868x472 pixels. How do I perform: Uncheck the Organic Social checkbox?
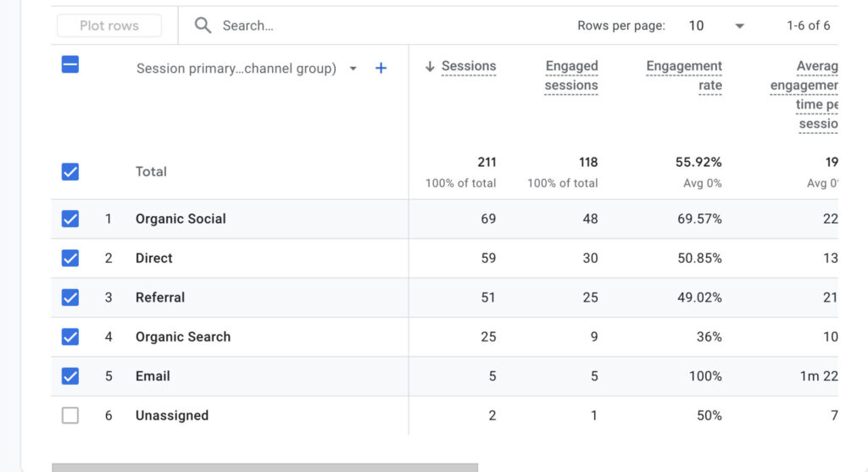click(x=70, y=219)
